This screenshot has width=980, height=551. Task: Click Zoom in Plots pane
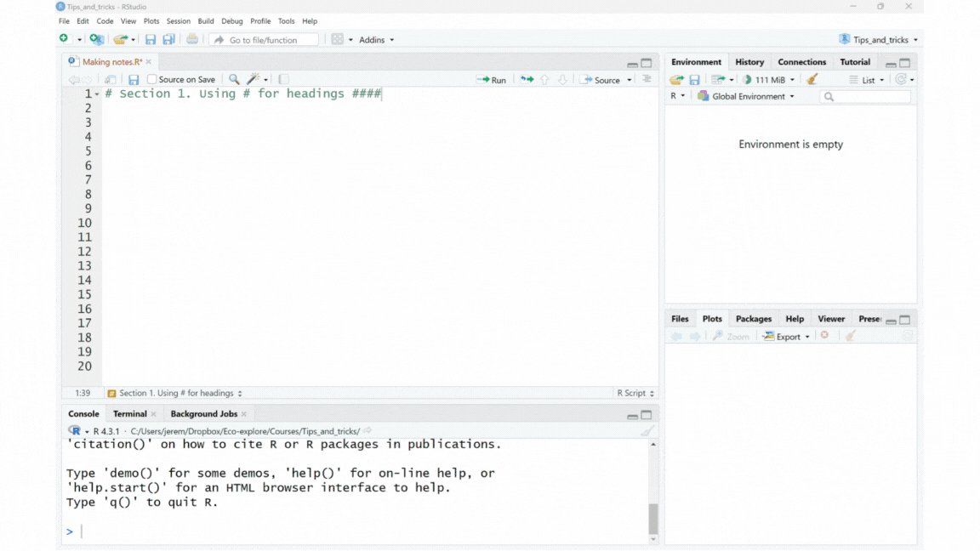pos(731,336)
